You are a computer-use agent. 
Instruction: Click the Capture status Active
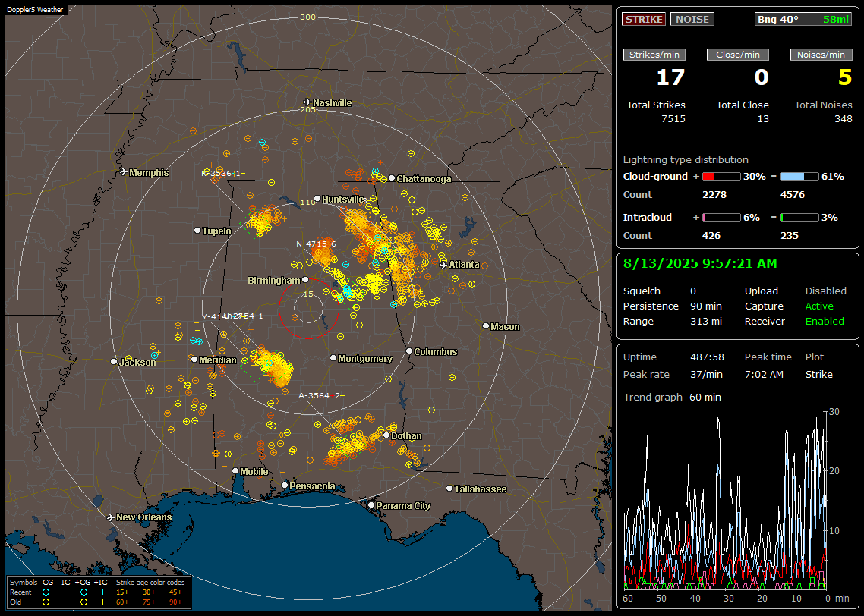[818, 306]
